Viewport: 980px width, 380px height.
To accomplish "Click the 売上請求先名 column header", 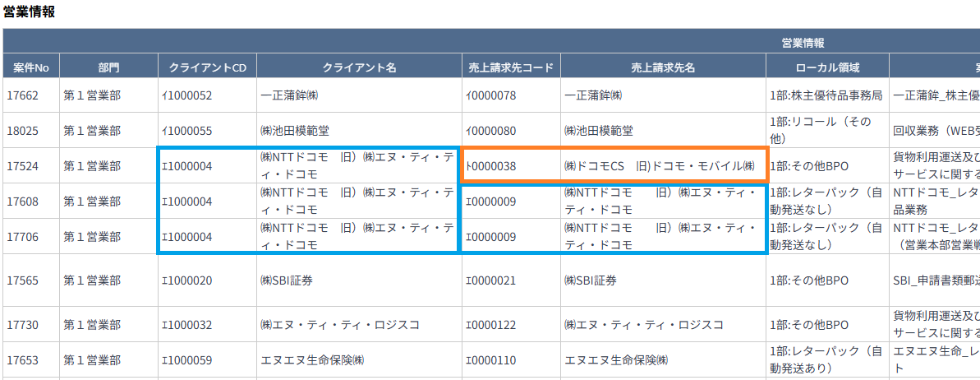I will click(663, 67).
